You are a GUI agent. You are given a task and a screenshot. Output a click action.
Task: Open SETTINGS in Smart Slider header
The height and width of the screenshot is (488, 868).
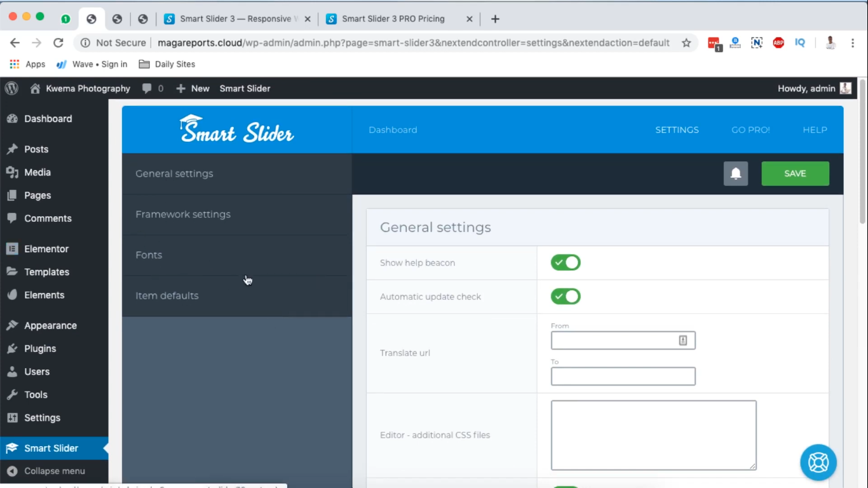(677, 130)
